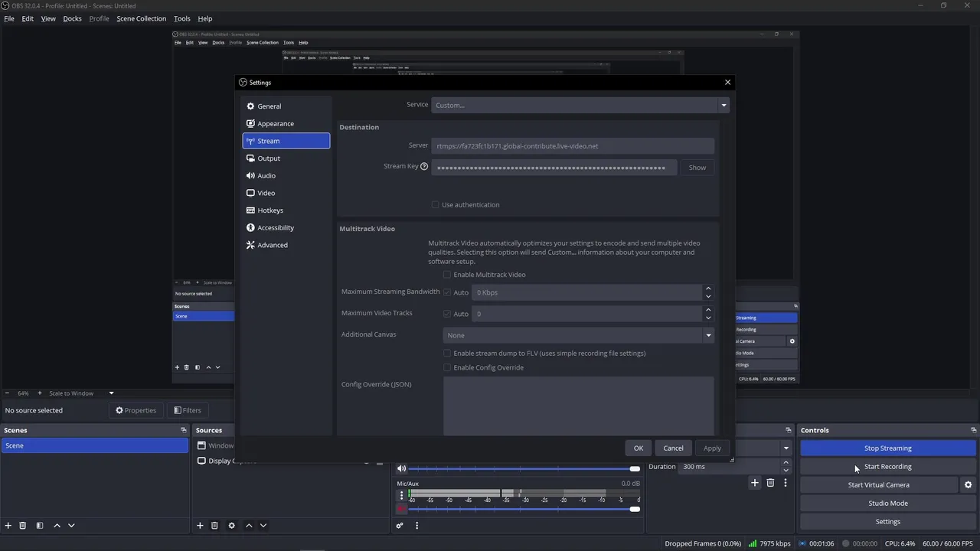Increase Maximum Streaming Bandwidth stepper up
The image size is (980, 551).
click(x=708, y=289)
